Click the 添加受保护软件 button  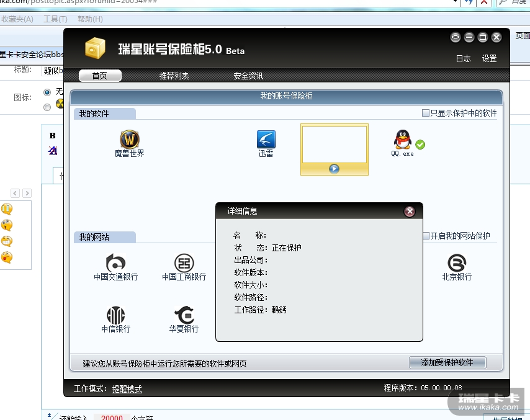point(447,362)
